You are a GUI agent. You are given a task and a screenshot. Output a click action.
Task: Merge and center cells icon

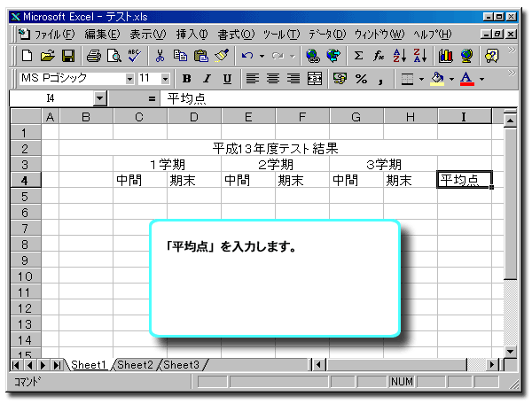[x=315, y=79]
